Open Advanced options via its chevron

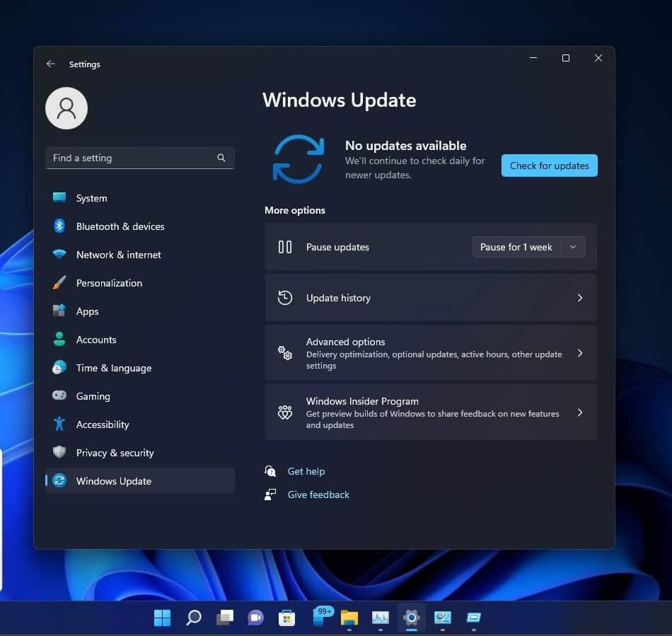[580, 353]
